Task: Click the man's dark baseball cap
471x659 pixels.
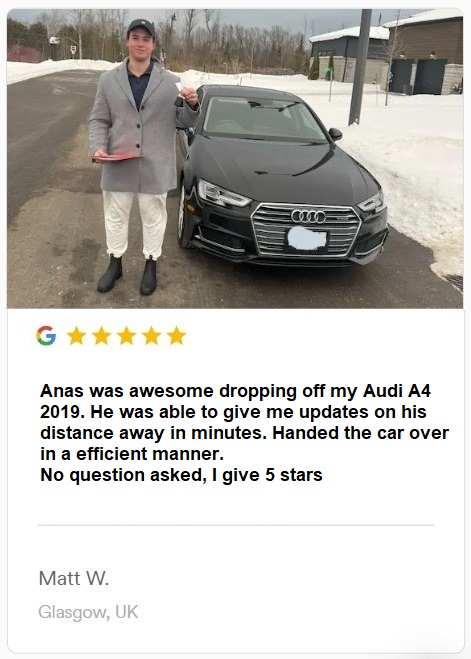Action: coord(141,27)
